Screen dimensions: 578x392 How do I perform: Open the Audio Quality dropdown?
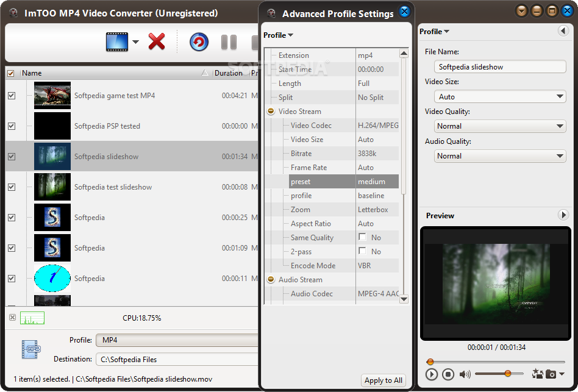point(500,156)
